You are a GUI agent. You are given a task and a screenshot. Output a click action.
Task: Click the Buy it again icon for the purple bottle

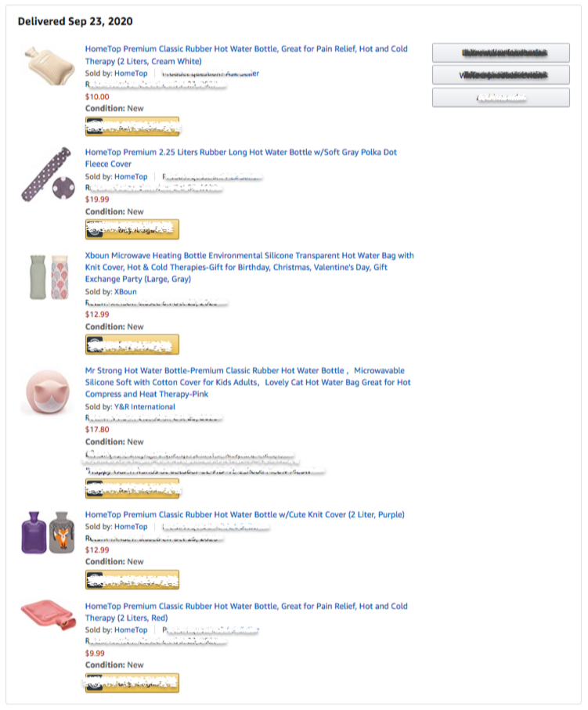[96, 579]
